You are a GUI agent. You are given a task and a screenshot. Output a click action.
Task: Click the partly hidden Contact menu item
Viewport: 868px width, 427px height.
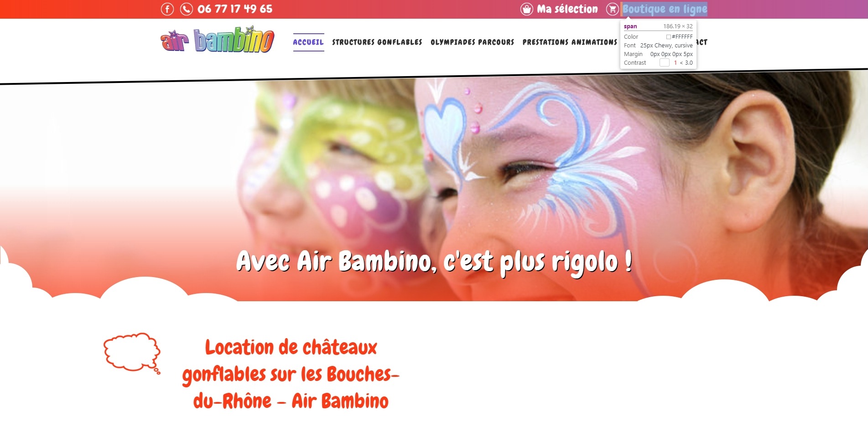tap(702, 42)
